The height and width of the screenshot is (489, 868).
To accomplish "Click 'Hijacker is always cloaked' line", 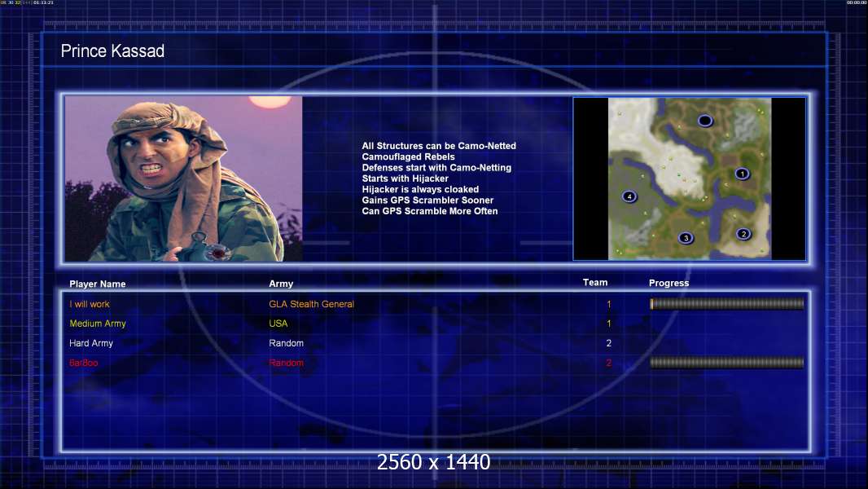I will coord(420,189).
